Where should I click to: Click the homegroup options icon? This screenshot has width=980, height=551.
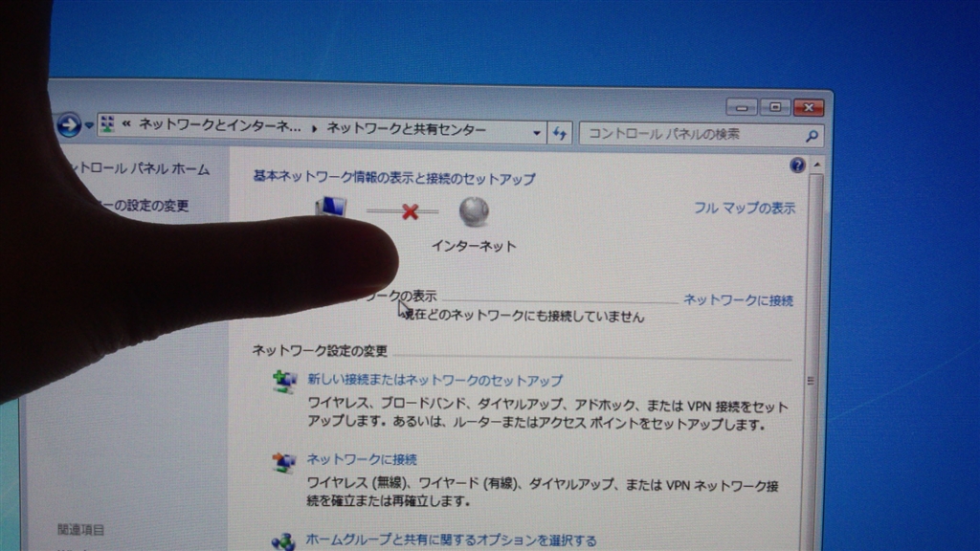click(283, 541)
